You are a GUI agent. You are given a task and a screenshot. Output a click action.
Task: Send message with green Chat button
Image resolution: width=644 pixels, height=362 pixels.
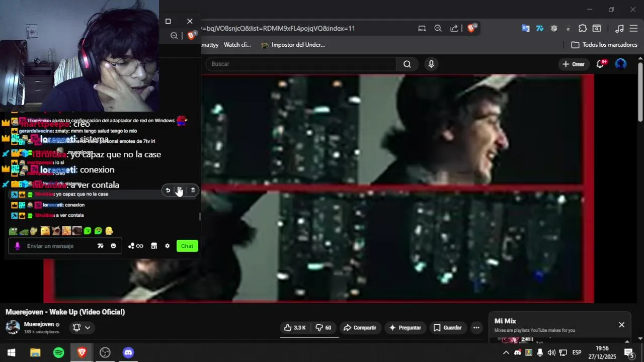(187, 246)
